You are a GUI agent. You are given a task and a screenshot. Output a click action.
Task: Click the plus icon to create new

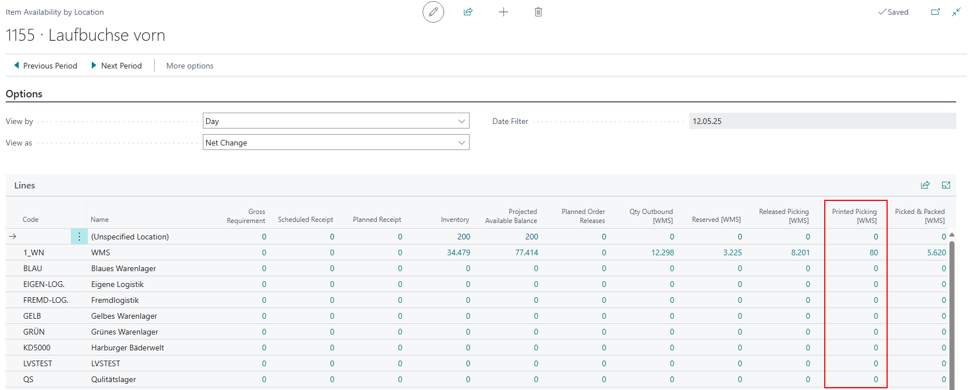click(x=503, y=12)
